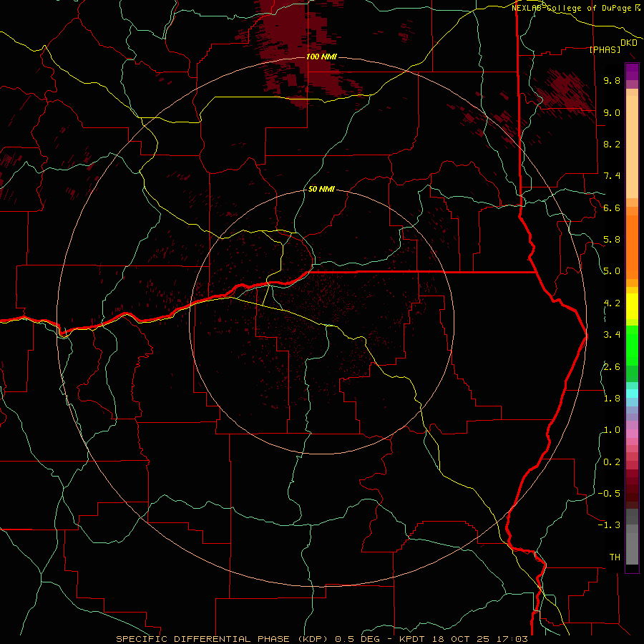Click the 4.2 value on the color scale
Viewport: 644px width, 644px height.
(612, 303)
